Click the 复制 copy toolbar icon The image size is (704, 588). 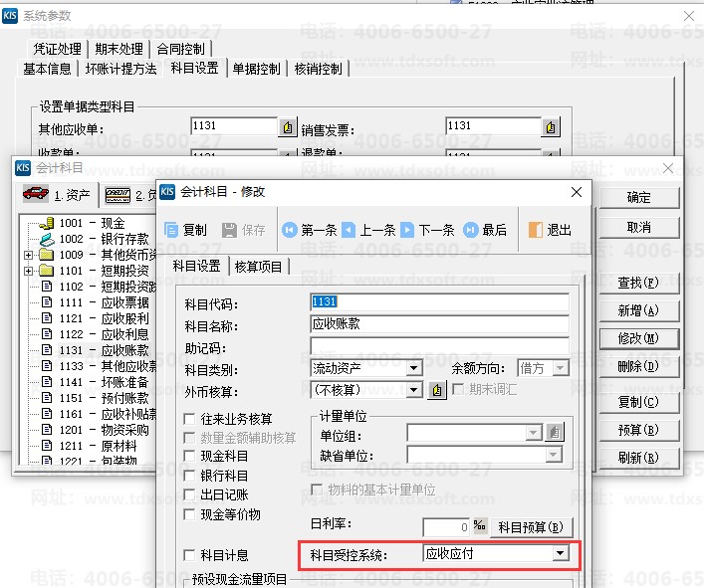pyautogui.click(x=171, y=230)
